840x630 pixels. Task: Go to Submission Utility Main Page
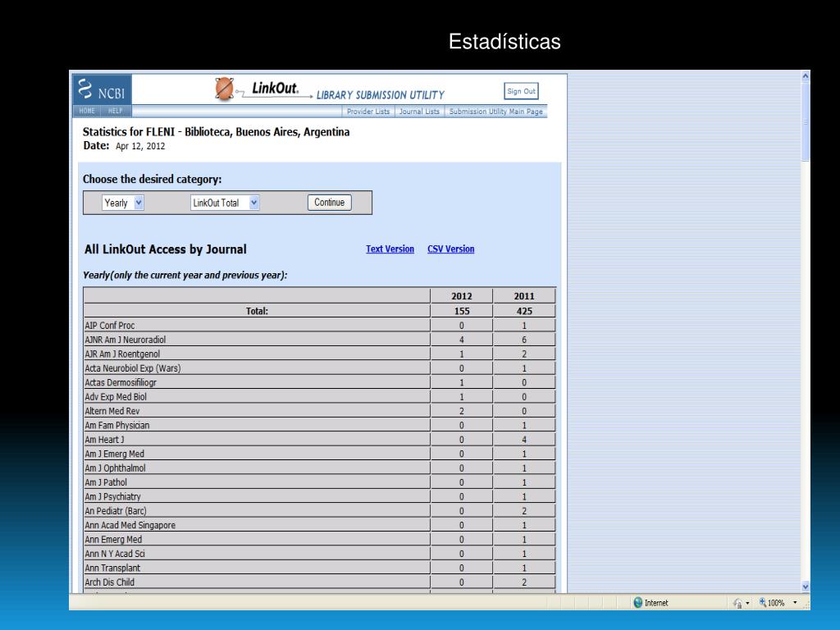(x=495, y=112)
